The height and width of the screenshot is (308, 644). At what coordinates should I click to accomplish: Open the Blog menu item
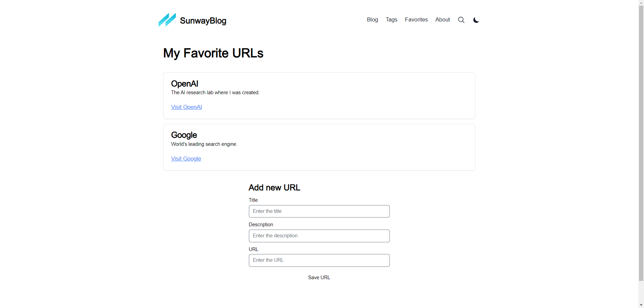[372, 20]
